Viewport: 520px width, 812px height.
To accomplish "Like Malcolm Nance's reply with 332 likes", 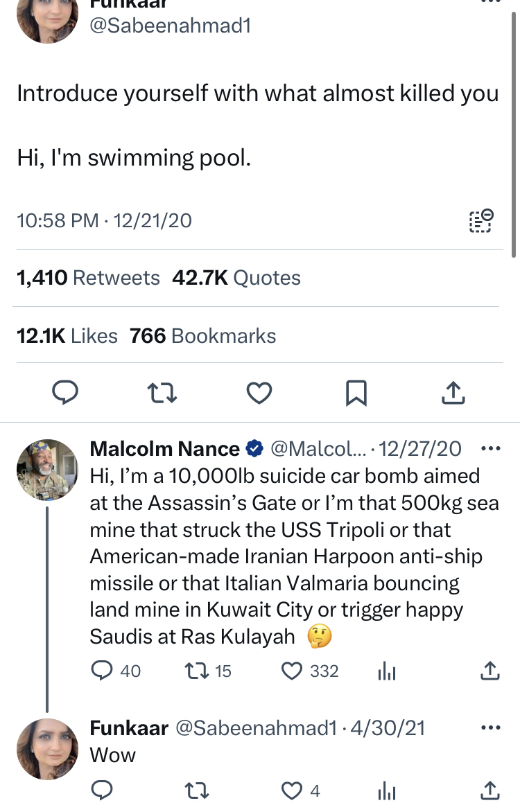I will pyautogui.click(x=293, y=671).
